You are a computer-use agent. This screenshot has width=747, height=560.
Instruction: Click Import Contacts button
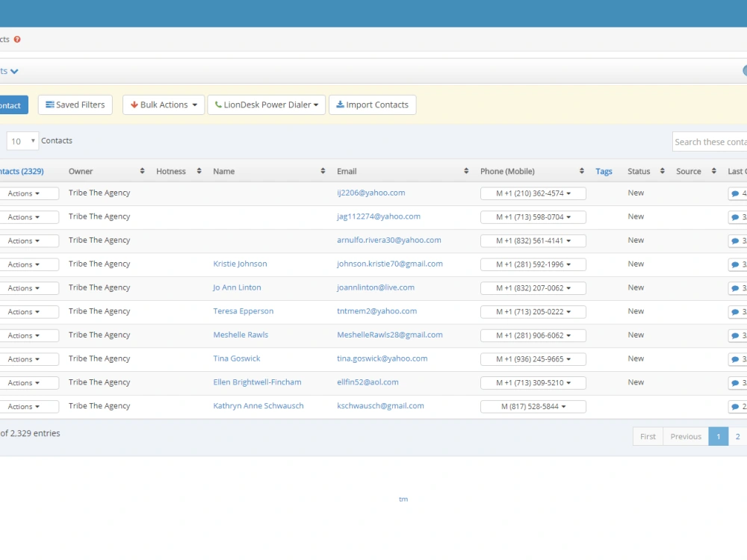[373, 105]
